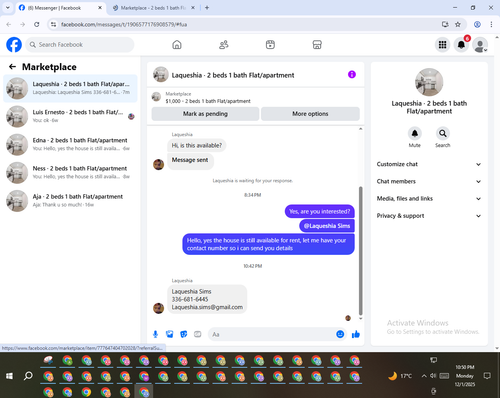This screenshot has height=398, width=500.
Task: Reload the page in the browser
Action: (37, 24)
